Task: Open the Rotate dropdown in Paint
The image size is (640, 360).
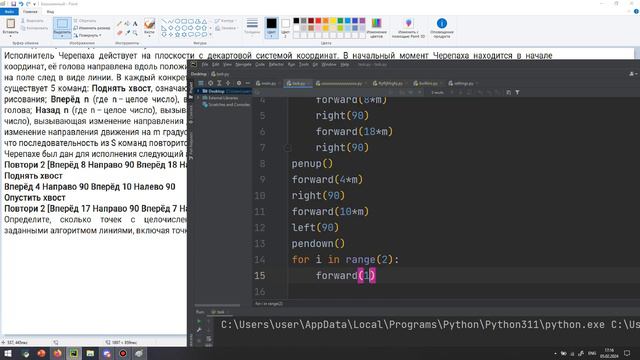Action: tap(88, 35)
